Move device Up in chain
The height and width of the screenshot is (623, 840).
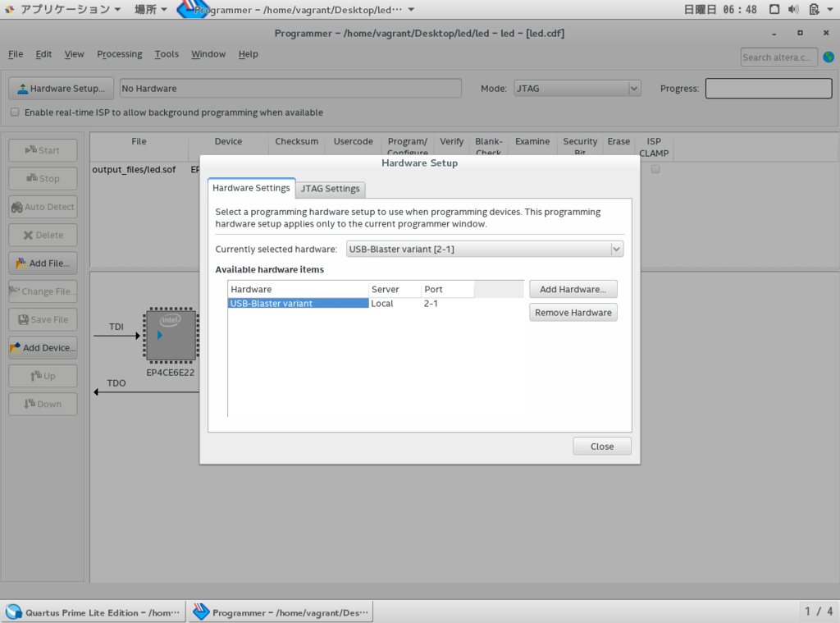pos(43,376)
